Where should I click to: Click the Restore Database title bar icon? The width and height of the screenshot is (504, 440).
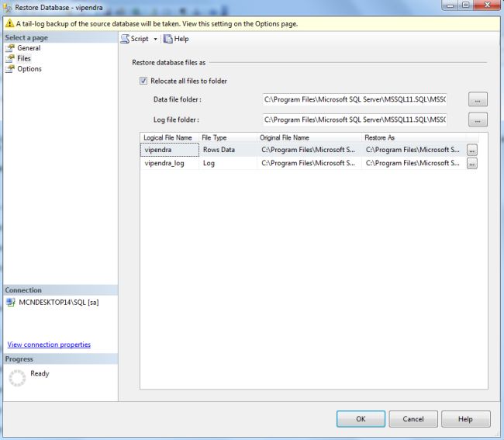pos(8,8)
